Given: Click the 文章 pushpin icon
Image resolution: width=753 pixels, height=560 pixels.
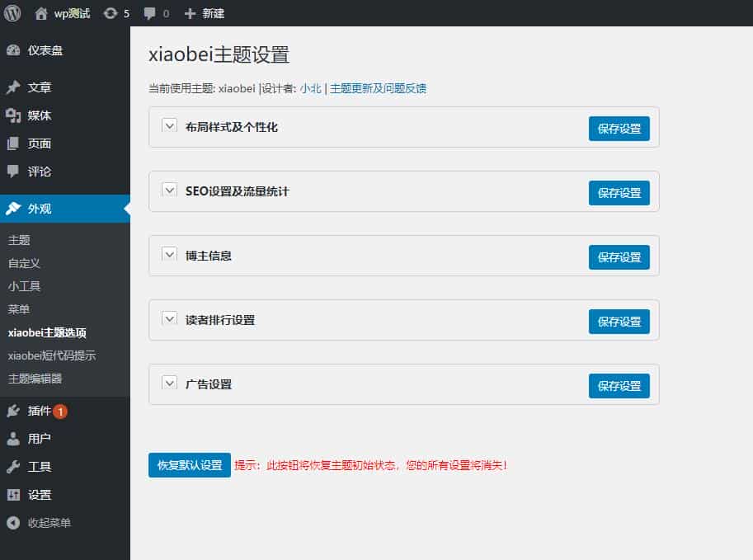Looking at the screenshot, I should pyautogui.click(x=13, y=87).
